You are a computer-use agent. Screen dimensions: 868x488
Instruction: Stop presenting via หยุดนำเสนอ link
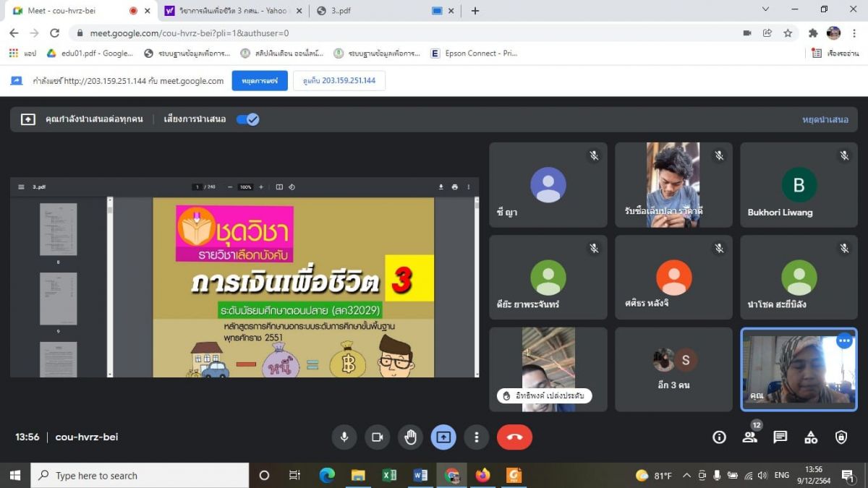tap(825, 119)
